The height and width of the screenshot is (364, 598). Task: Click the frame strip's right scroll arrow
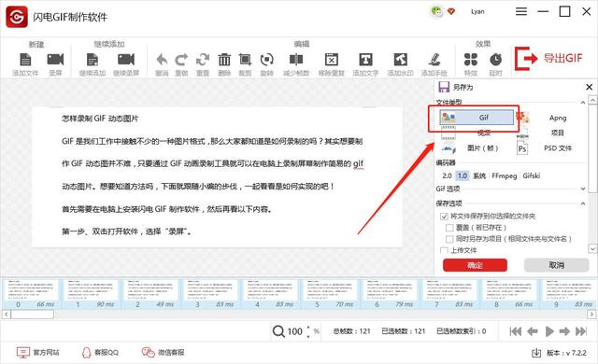coord(591,315)
